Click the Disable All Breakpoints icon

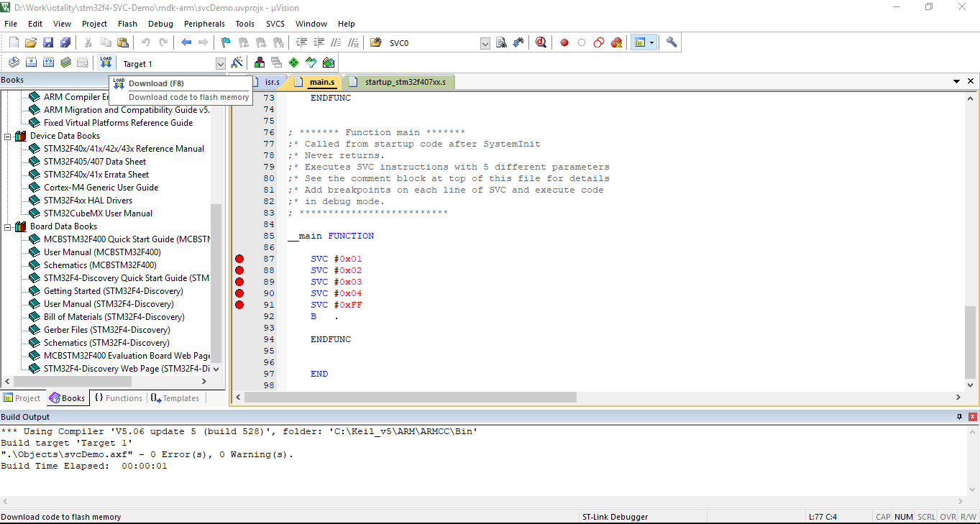point(599,43)
